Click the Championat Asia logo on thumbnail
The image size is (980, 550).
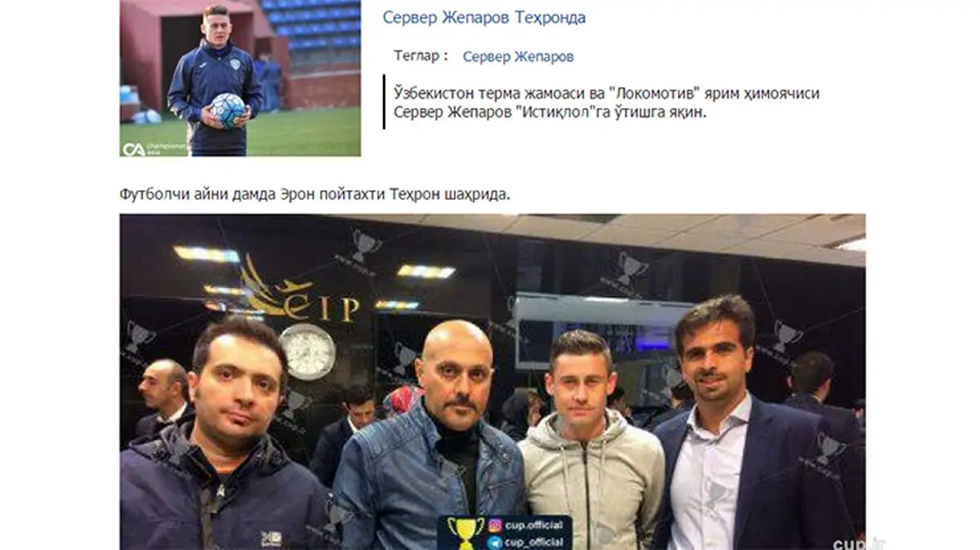coord(143,149)
